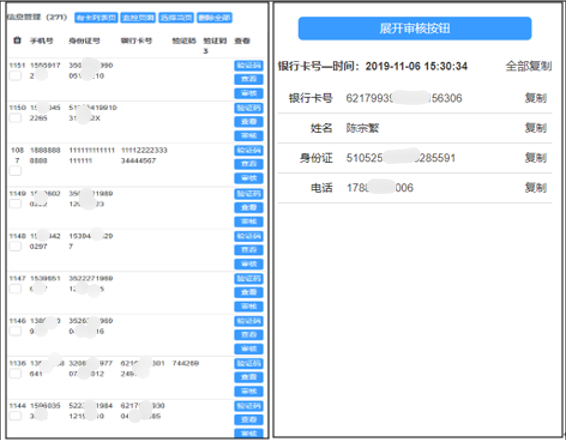566x440 pixels.
Task: Open the first blue tab-button beside 信息管理
Action: [96, 17]
